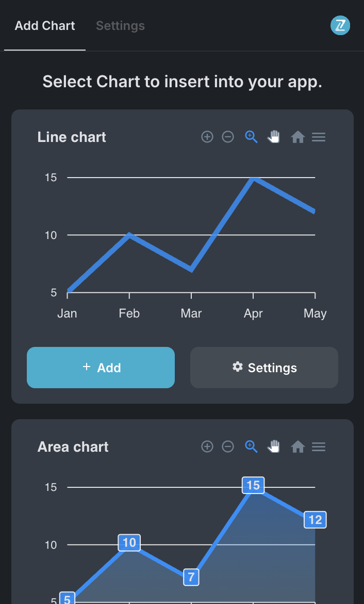Click the 15 data label on Area chart
The image size is (364, 604).
coord(253,485)
